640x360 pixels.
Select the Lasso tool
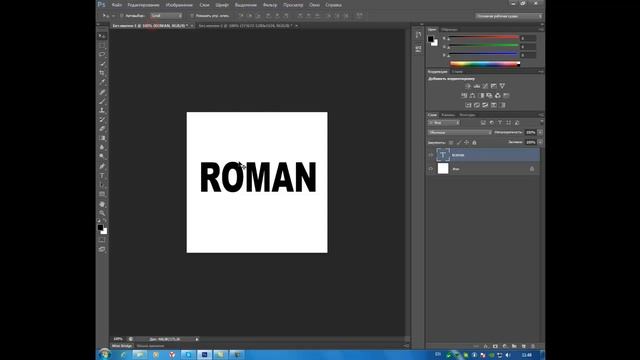click(x=102, y=54)
